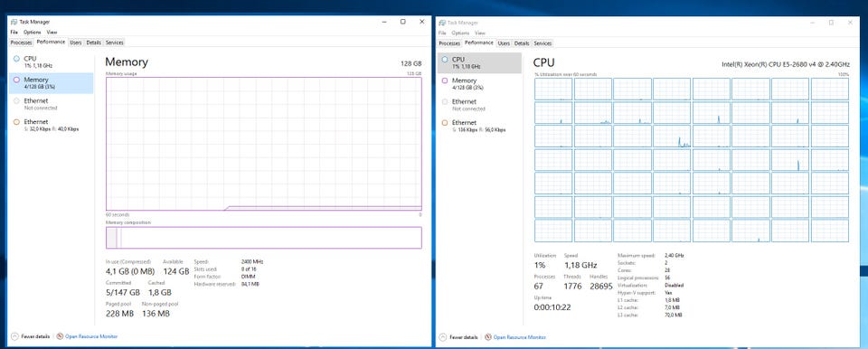Click the orange Ethernet icon with 32,0 Kbps in the left window
Image resolution: width=868 pixels, height=349 pixels.
[16, 122]
